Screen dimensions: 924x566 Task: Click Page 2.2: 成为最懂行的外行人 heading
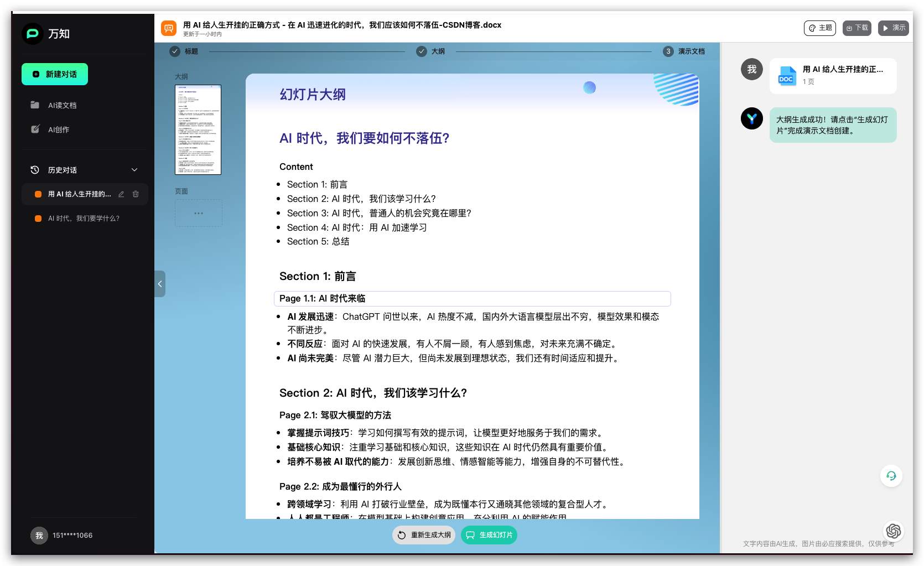coord(340,487)
